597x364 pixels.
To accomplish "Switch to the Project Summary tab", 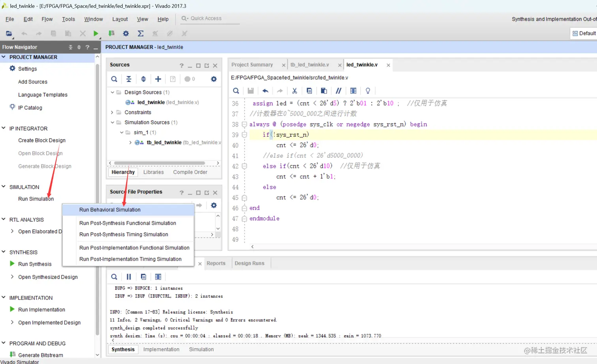I will pyautogui.click(x=252, y=65).
